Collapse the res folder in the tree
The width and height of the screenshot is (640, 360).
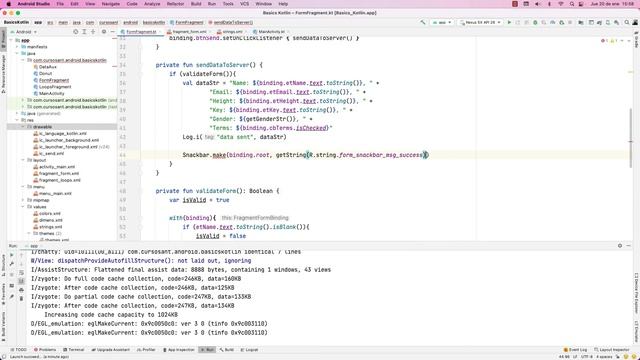17,120
